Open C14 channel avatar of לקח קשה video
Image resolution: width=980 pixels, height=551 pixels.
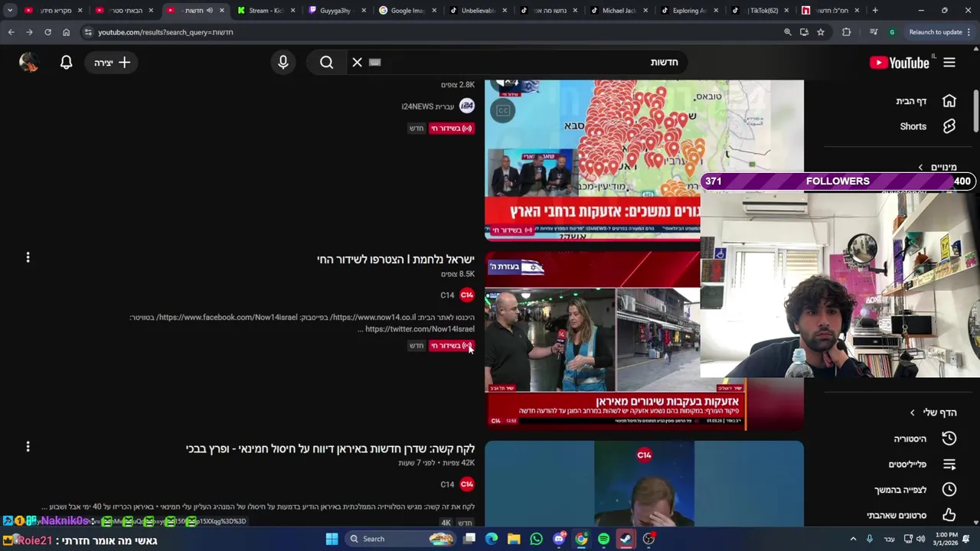coord(467,484)
